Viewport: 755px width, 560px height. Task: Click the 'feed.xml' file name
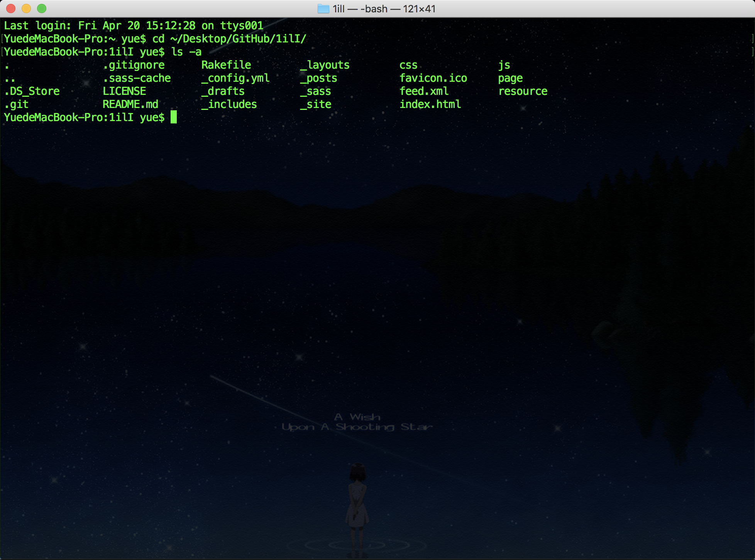[424, 91]
